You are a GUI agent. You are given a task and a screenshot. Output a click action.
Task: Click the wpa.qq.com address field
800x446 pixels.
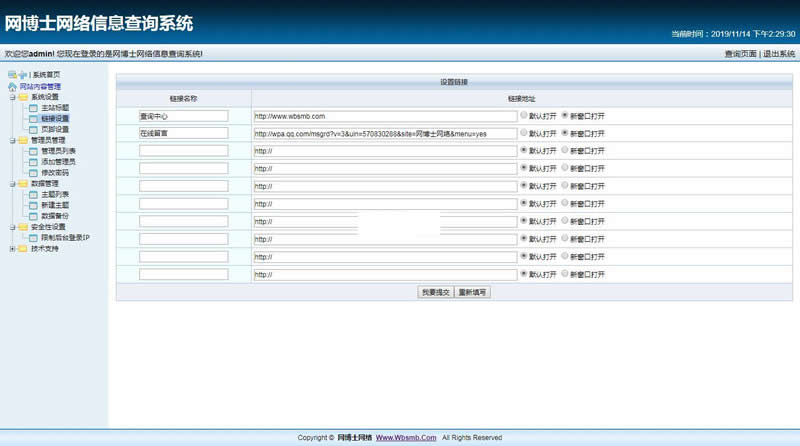385,134
